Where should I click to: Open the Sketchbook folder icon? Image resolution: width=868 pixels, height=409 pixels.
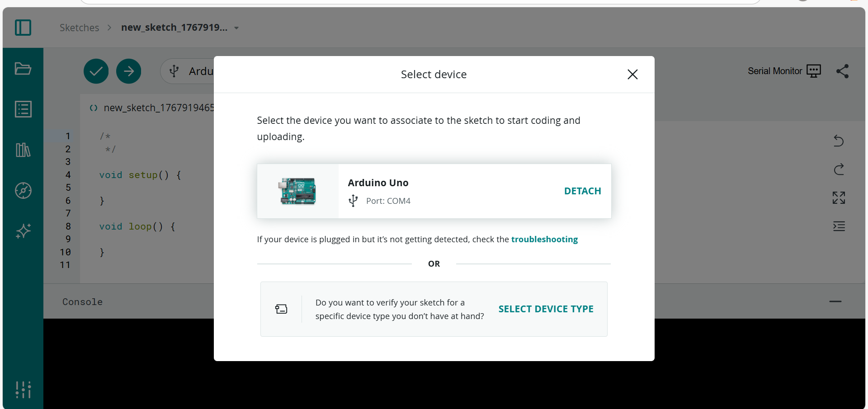coord(23,69)
